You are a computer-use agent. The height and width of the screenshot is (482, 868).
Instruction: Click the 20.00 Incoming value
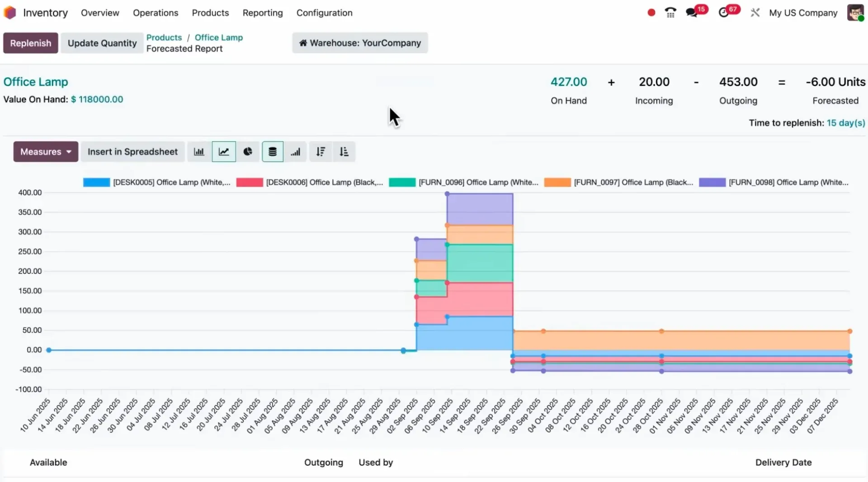(x=654, y=82)
